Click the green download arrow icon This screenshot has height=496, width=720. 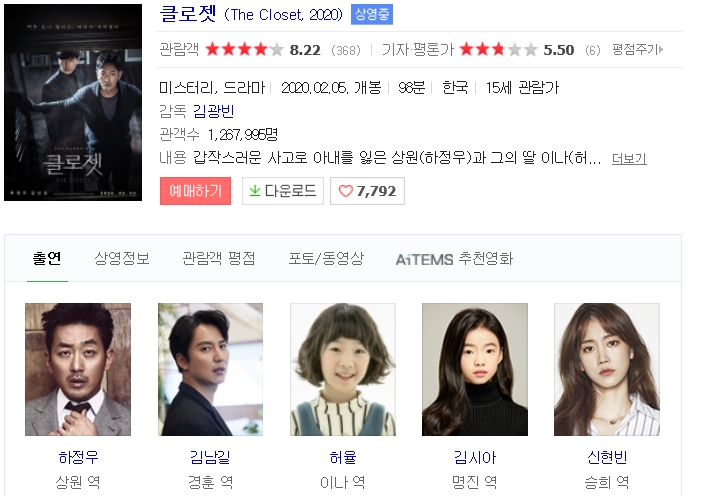(x=255, y=191)
